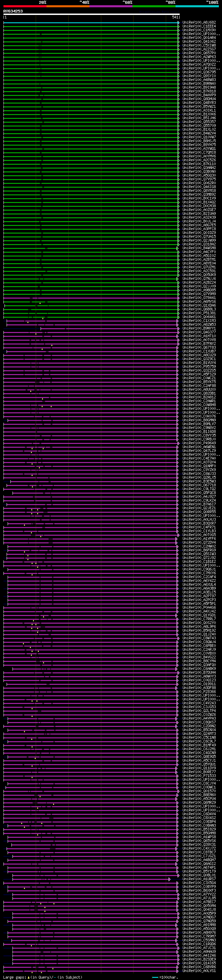Open hit UniRef100_A8J682
The height and width of the screenshot is (980, 222).
[199, 23]
